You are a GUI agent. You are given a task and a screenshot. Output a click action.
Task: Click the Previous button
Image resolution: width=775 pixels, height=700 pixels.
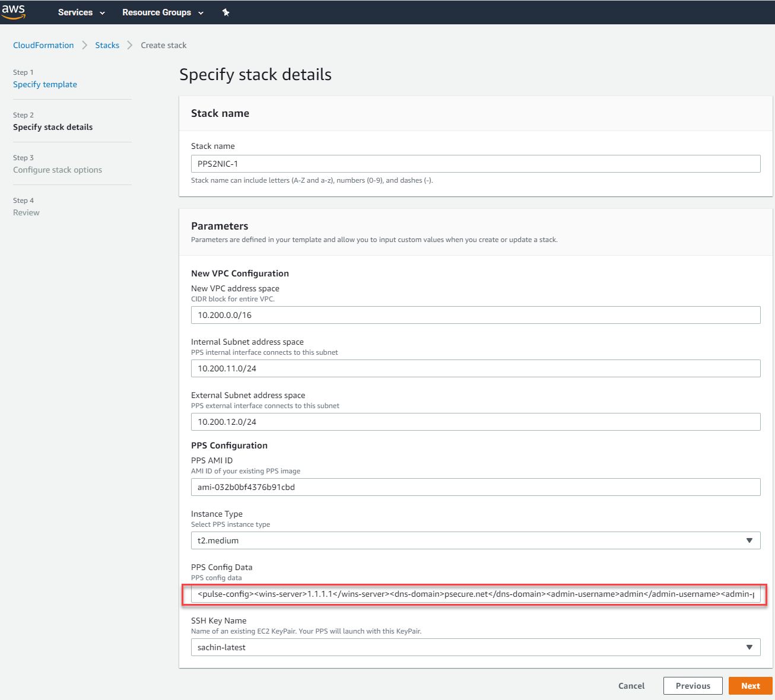point(693,686)
